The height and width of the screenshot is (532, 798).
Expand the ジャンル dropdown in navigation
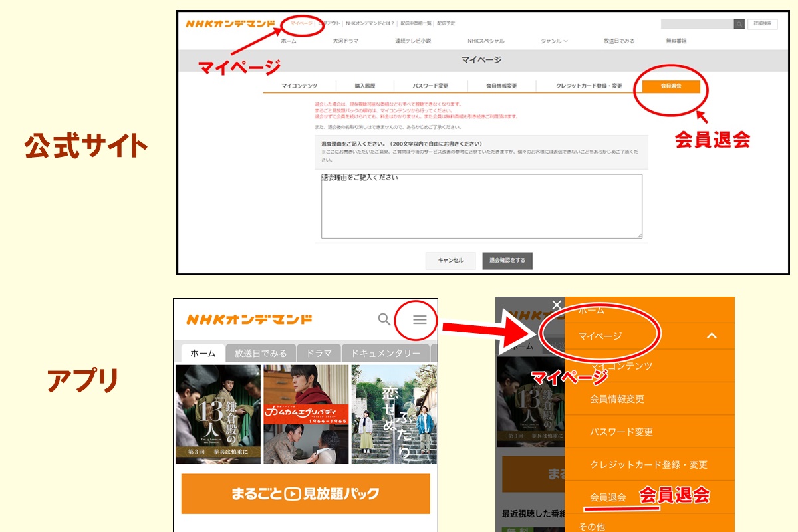point(555,41)
